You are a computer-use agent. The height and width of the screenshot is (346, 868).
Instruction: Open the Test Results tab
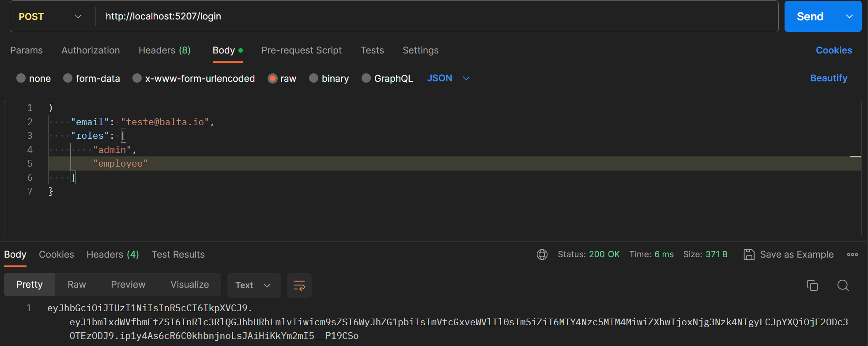click(178, 255)
